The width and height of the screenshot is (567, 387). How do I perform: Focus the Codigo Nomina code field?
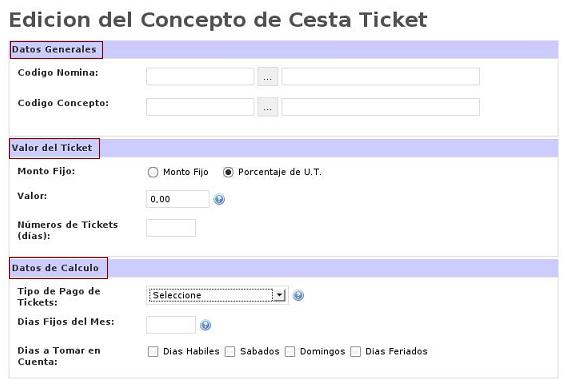tap(200, 76)
